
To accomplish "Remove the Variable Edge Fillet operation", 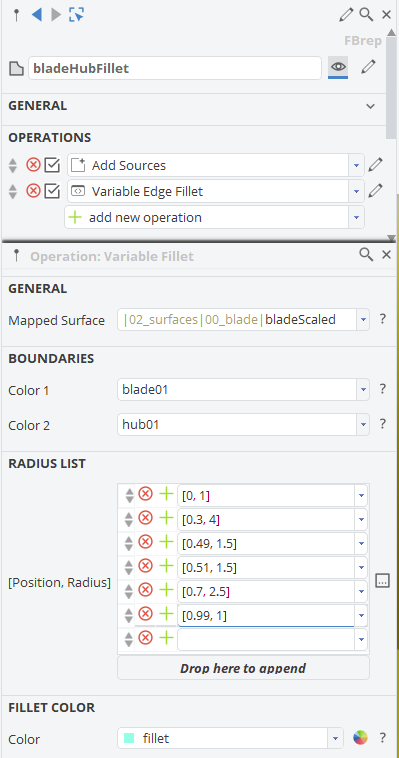I will coord(33,191).
